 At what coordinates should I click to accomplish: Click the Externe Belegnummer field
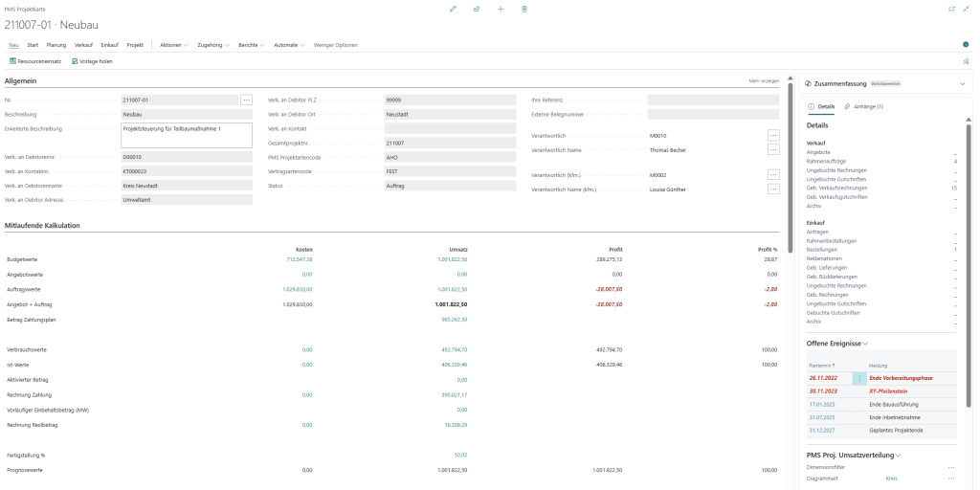coord(713,115)
